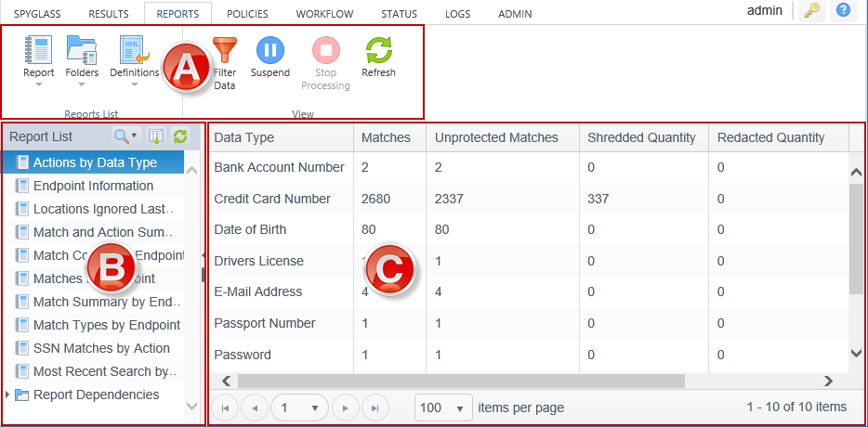Select the Endpoint Information report
868x427 pixels.
93,186
